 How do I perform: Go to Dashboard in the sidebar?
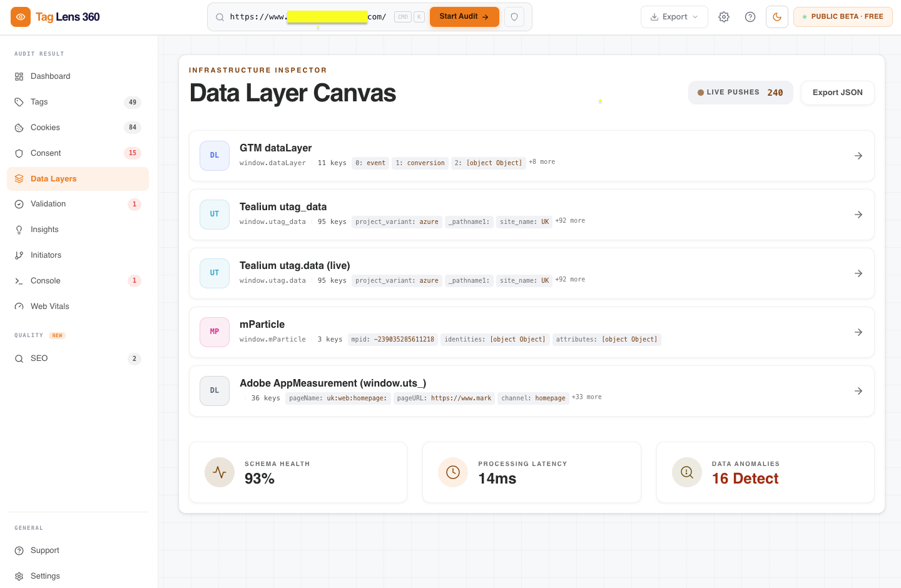click(x=78, y=76)
